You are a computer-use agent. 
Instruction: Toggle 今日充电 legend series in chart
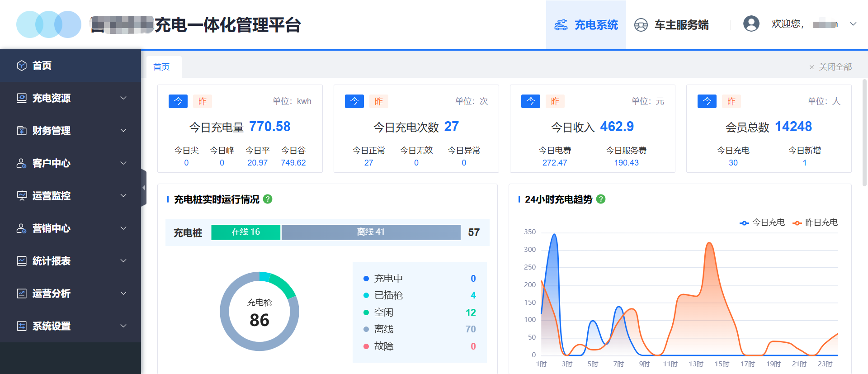click(762, 223)
